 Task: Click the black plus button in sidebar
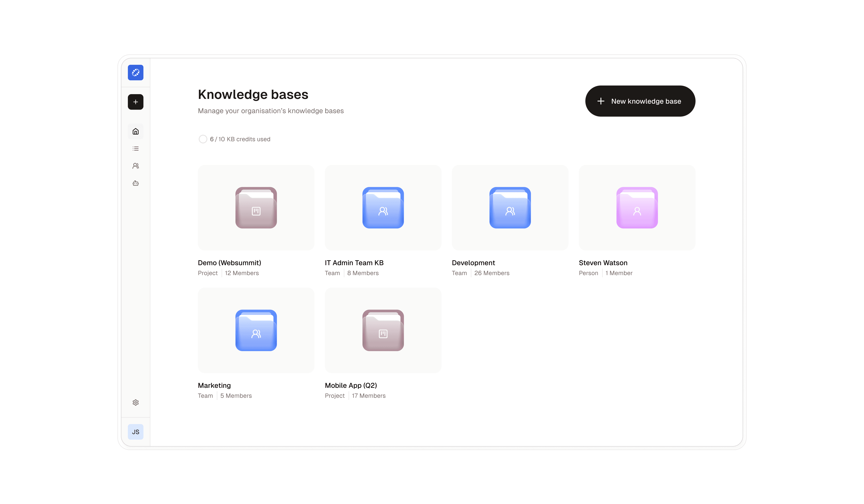coord(135,102)
